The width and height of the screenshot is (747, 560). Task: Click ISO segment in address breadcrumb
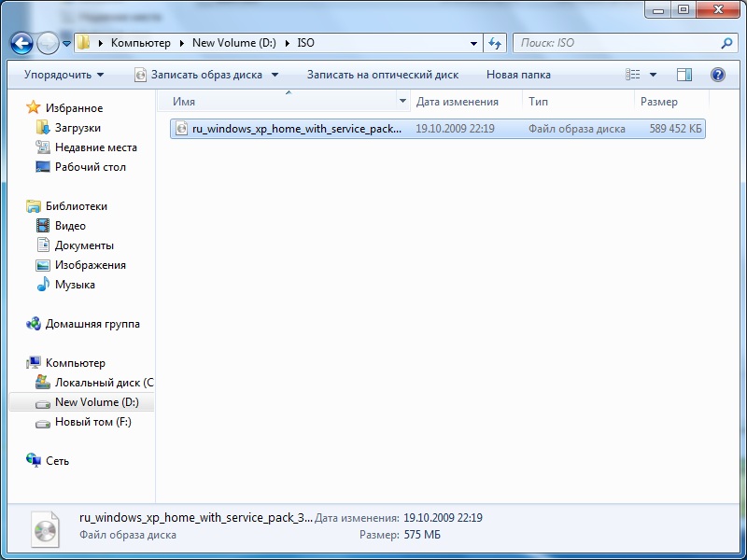coord(306,43)
